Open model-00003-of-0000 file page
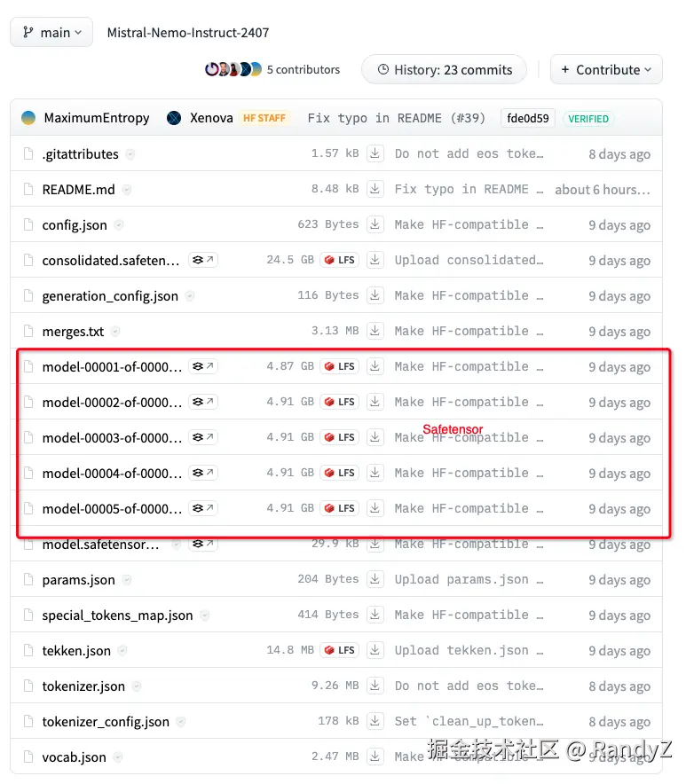The height and width of the screenshot is (784, 694). point(112,438)
